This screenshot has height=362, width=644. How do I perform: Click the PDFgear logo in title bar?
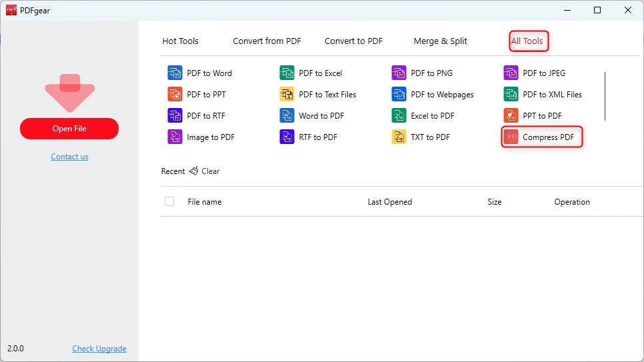click(x=11, y=10)
